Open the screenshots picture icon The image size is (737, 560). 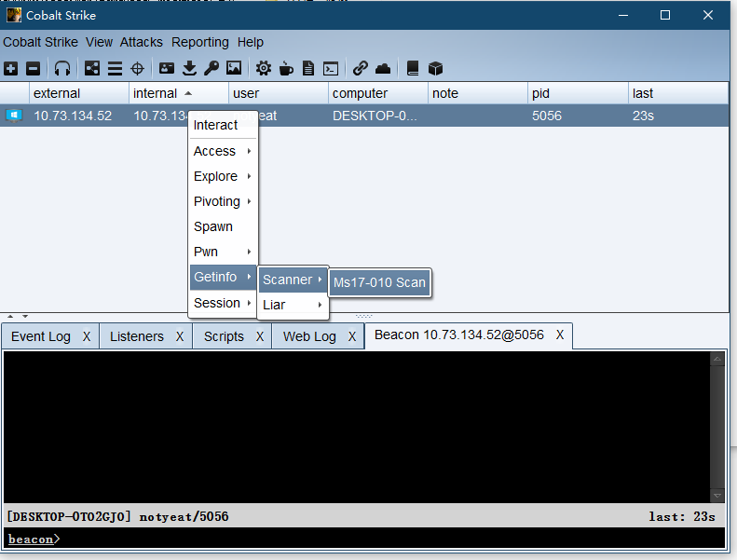(x=234, y=68)
